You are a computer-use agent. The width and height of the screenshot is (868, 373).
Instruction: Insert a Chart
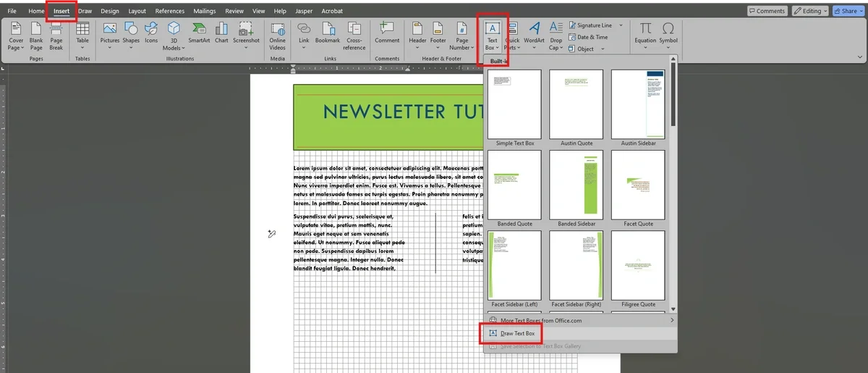221,33
